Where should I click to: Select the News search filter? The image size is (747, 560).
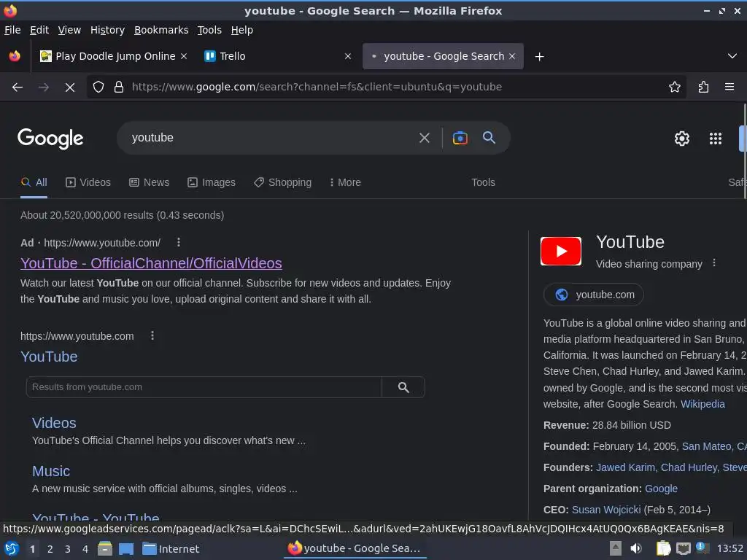pyautogui.click(x=149, y=182)
